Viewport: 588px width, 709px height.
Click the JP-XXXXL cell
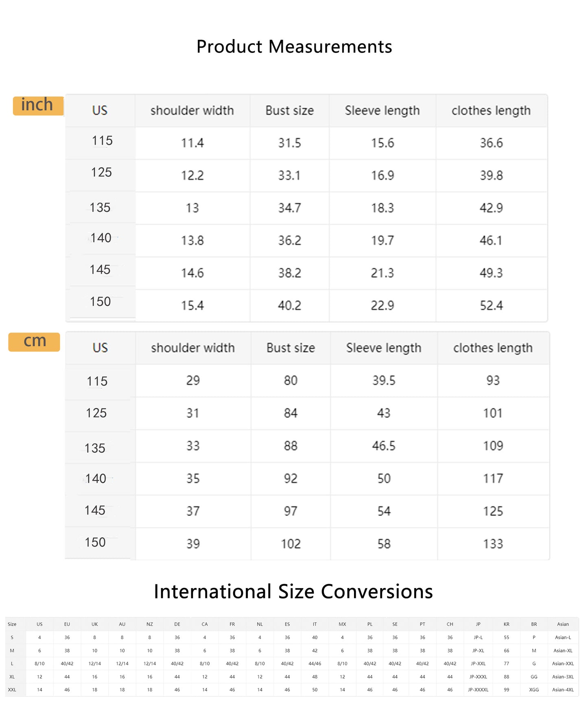tap(478, 689)
